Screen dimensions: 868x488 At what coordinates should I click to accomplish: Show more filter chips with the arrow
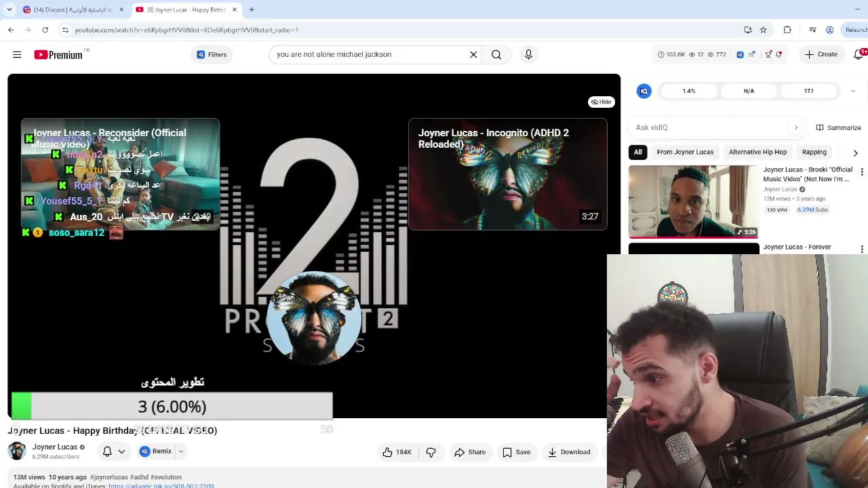click(x=855, y=152)
